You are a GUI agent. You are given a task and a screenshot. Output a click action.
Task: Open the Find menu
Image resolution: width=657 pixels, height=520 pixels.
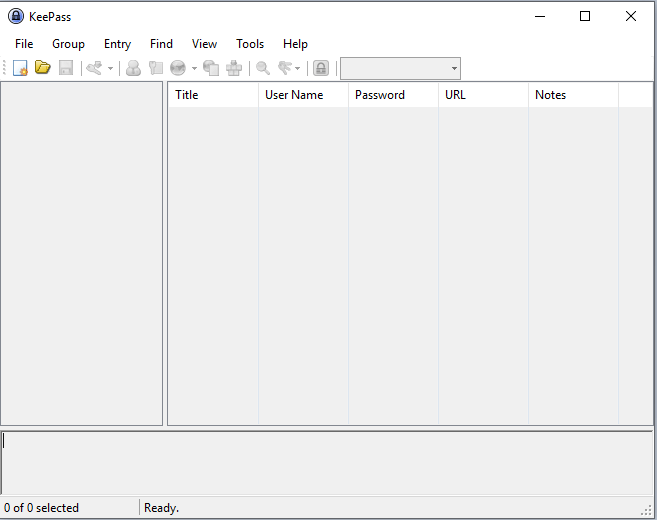coord(161,44)
